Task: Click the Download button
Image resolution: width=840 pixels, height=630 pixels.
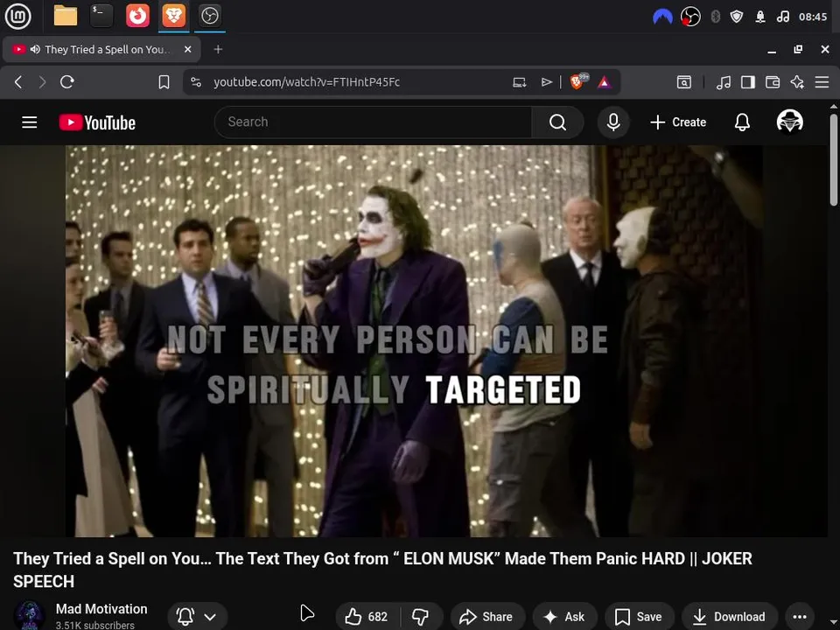Action: pyautogui.click(x=729, y=617)
